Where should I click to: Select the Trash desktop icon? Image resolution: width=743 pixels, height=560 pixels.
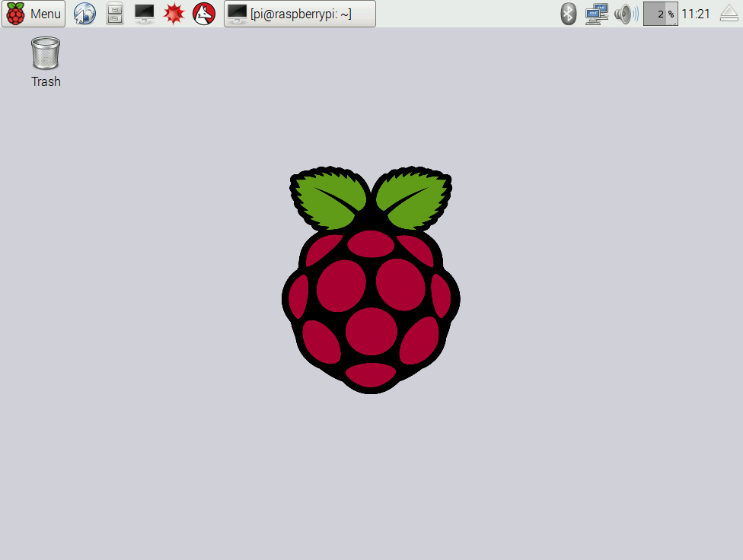pyautogui.click(x=46, y=62)
